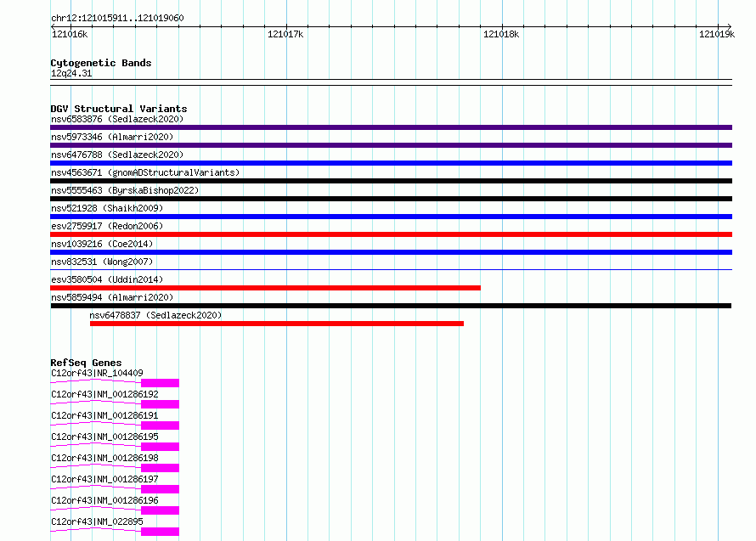Image resolution: width=756 pixels, height=541 pixels.
Task: Click the magenta exon block of NR_104409
Action: pos(160,383)
